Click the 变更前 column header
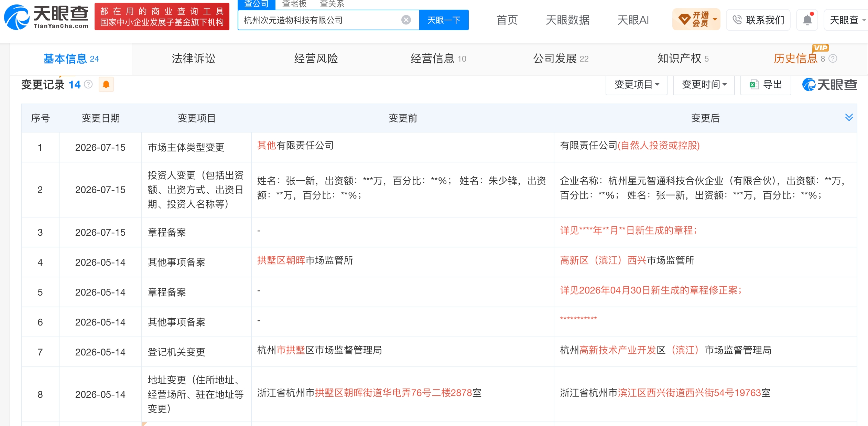The height and width of the screenshot is (426, 868). (403, 118)
